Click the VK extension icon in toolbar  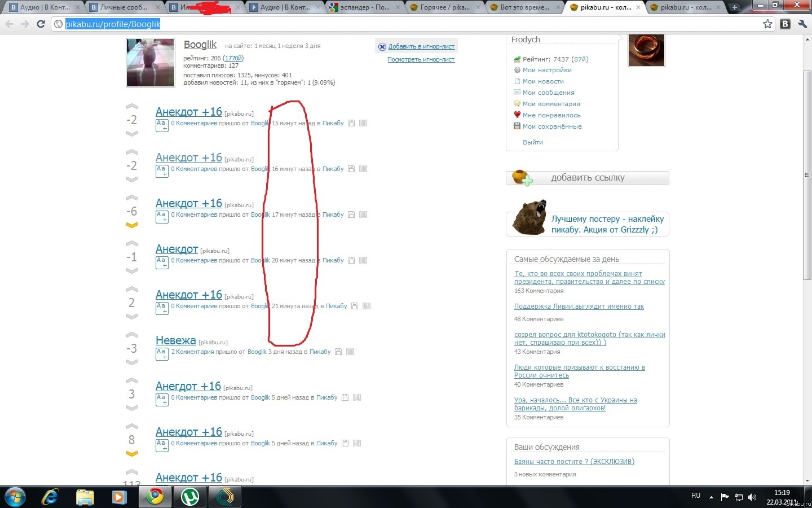point(785,24)
